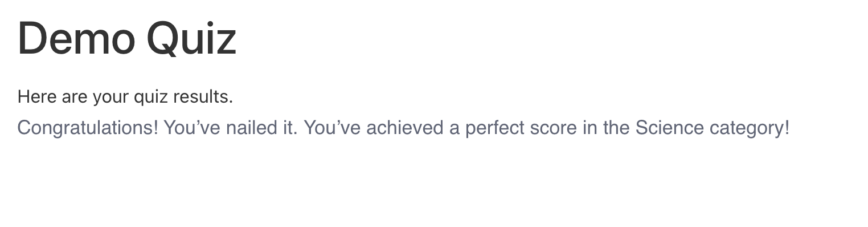Click the word 'Congratulations!'
868x227 pixels.
[88, 128]
